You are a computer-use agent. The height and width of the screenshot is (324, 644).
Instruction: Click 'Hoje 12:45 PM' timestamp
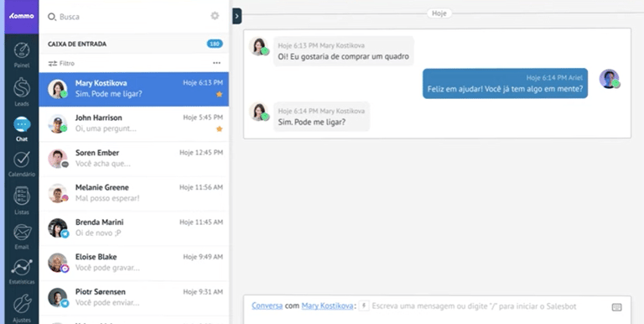tap(201, 153)
